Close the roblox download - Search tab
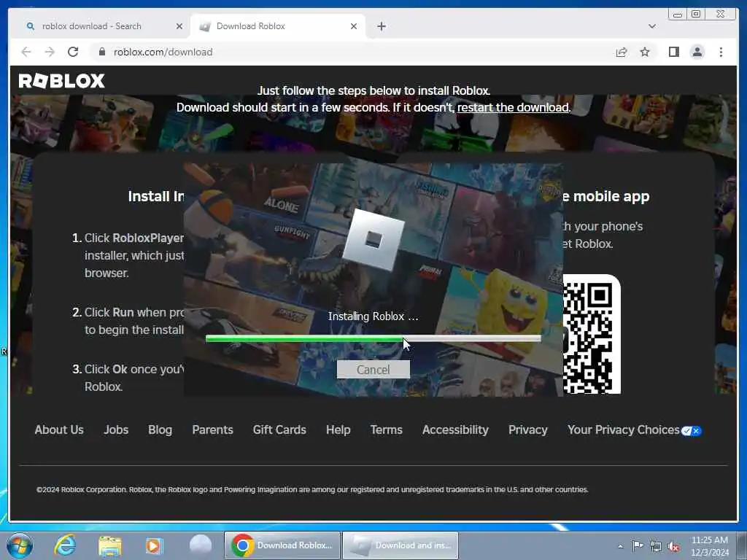Viewport: 747px width, 560px height. [179, 26]
